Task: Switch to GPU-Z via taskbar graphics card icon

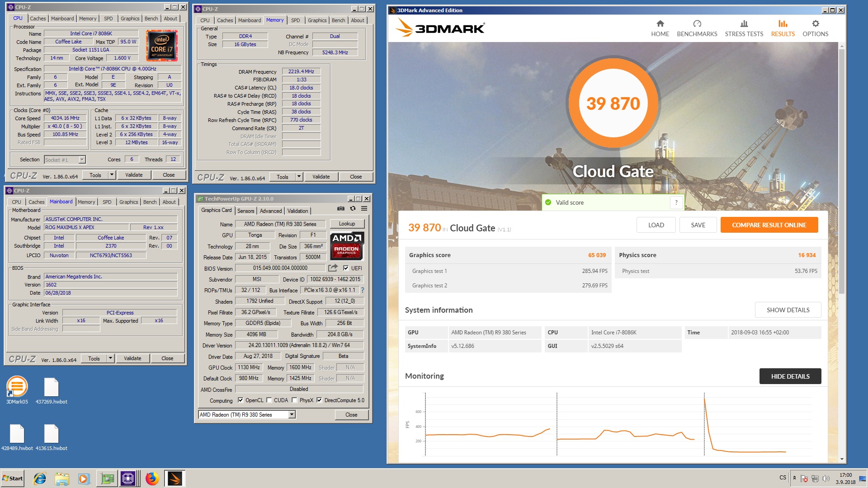Action: [107, 479]
